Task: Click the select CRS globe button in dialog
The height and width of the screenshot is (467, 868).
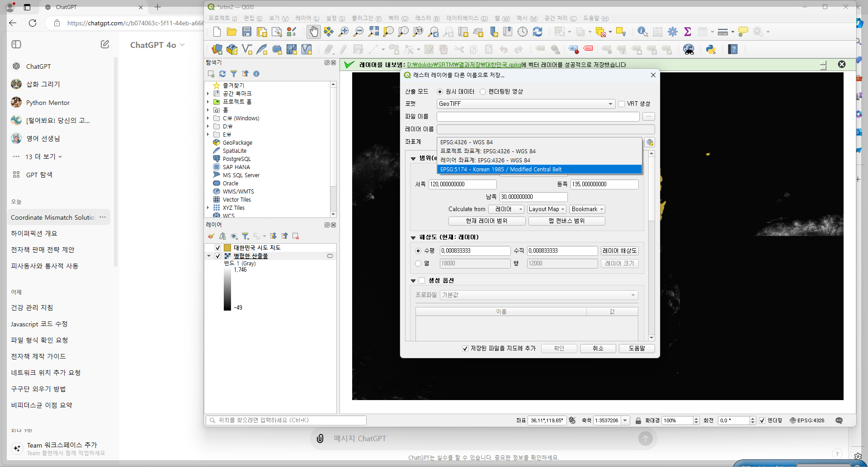Action: tap(650, 142)
